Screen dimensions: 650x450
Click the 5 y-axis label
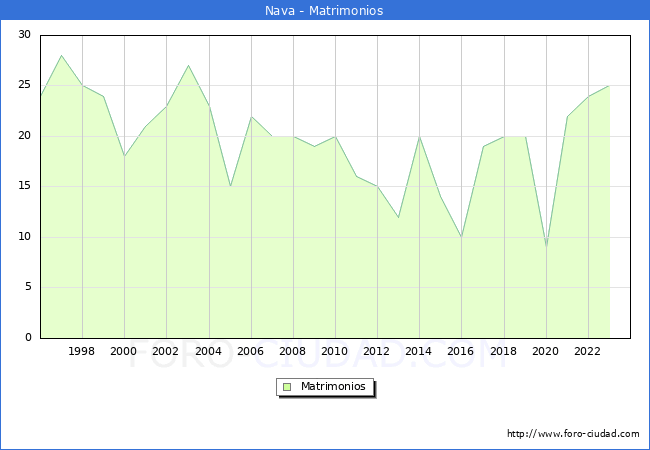click(27, 287)
